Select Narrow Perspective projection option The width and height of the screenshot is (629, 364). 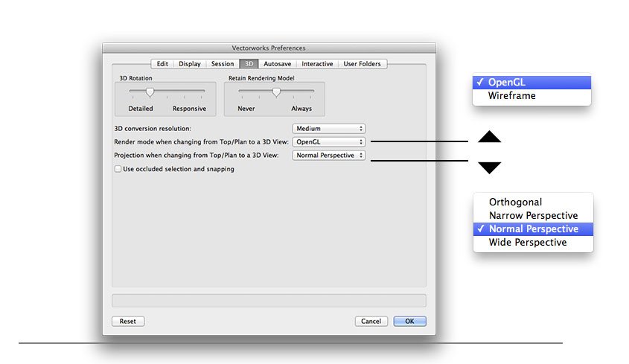533,216
